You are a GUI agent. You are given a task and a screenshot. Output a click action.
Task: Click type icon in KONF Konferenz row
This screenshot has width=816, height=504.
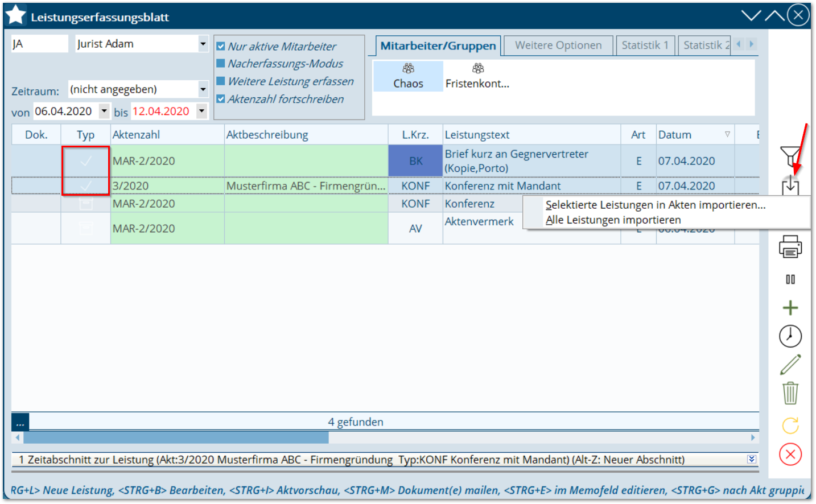point(85,204)
